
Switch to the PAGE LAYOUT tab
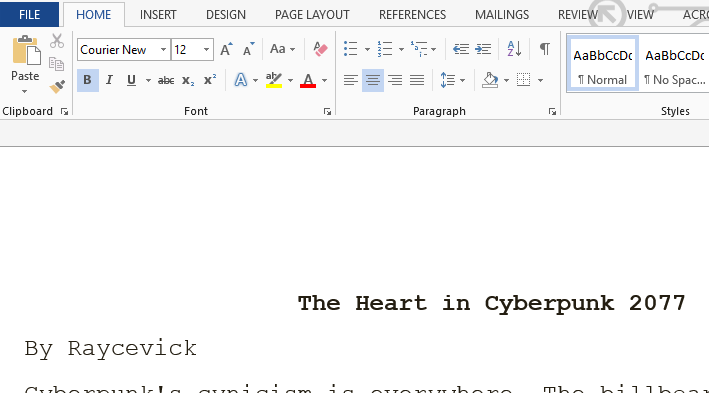(312, 15)
